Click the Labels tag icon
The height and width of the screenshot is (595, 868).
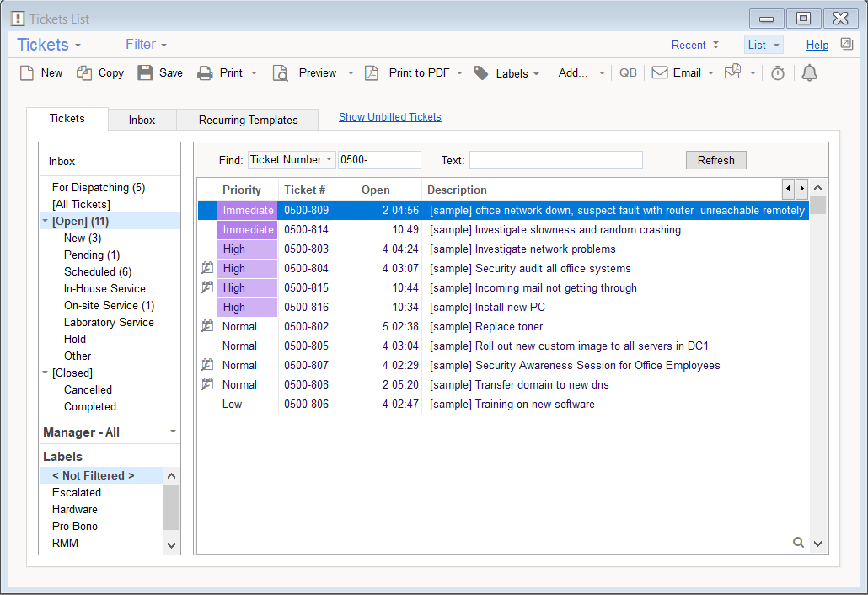tap(480, 73)
